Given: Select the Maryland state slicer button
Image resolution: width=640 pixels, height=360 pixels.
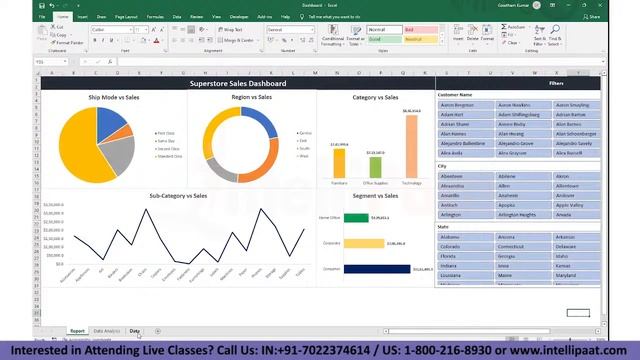Looking at the screenshot, I should point(577,276).
